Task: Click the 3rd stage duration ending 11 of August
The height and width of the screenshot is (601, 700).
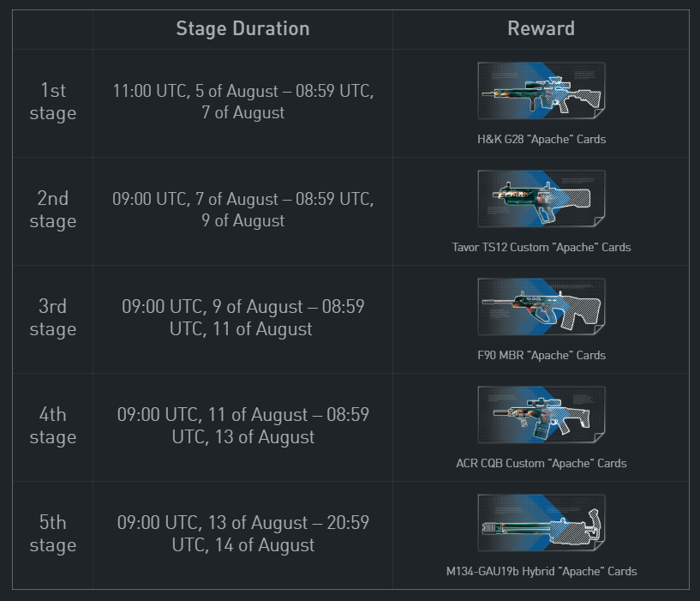Action: tap(242, 318)
